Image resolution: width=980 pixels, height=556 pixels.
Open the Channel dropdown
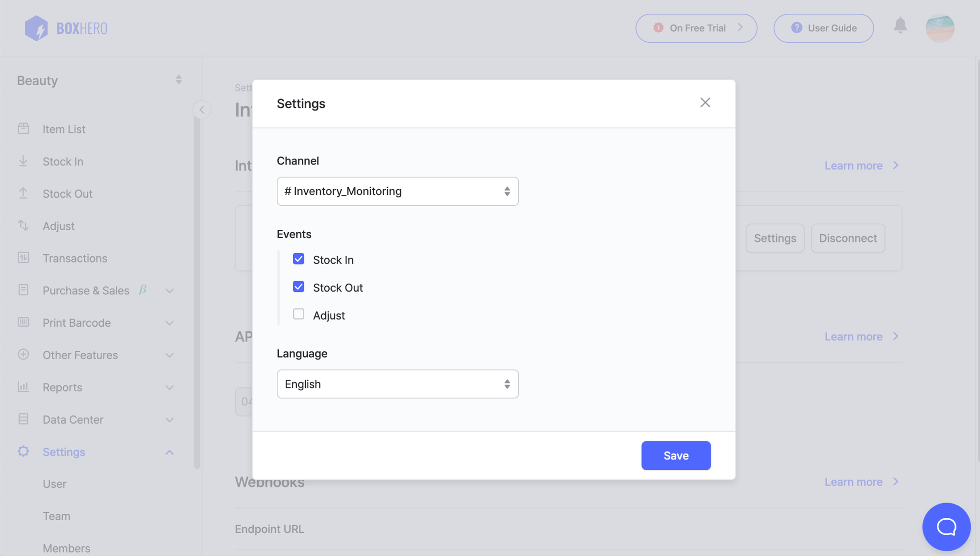pyautogui.click(x=397, y=191)
